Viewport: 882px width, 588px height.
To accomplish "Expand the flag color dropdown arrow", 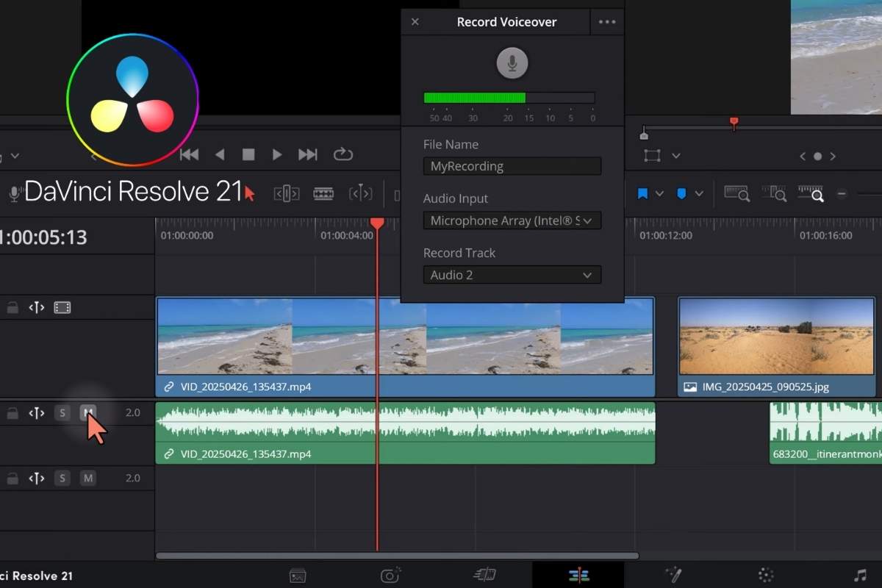I will point(659,193).
